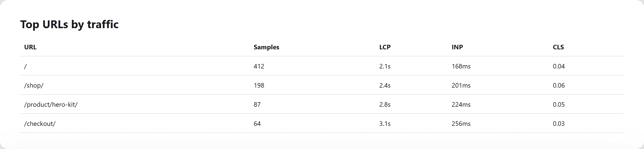This screenshot has width=644, height=149.
Task: Click the LCP column header
Action: (385, 47)
